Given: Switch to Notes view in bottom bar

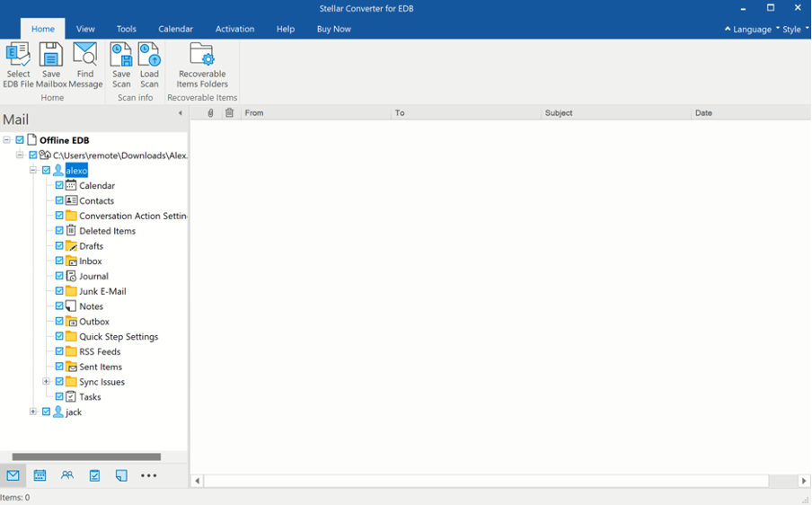Looking at the screenshot, I should coord(121,475).
